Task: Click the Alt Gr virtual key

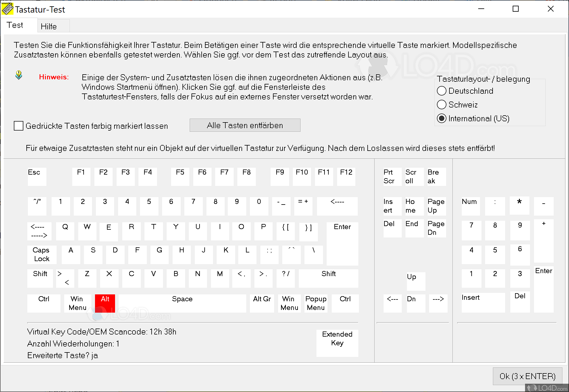Action: click(262, 303)
